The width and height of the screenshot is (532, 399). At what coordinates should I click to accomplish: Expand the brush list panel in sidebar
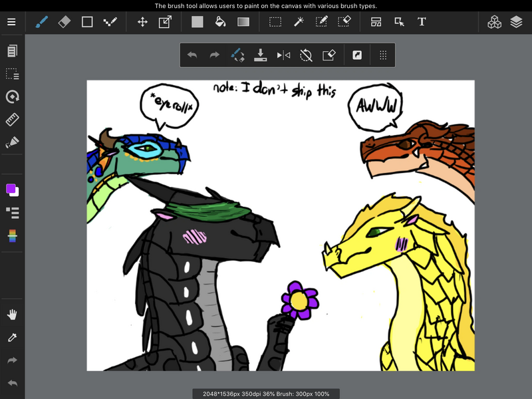[12, 213]
